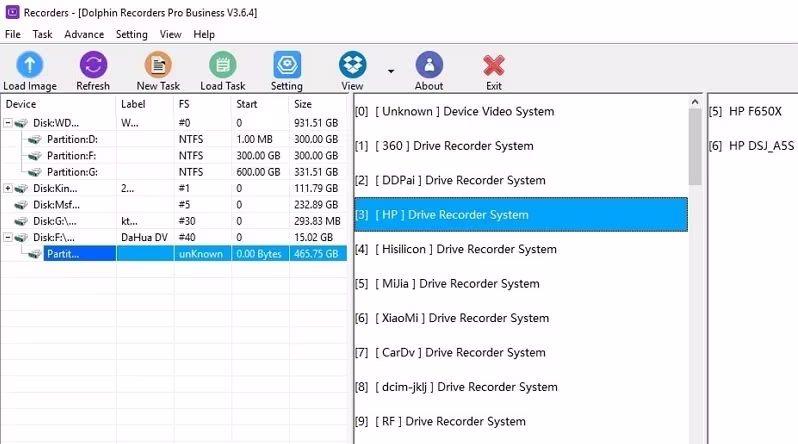Click the 293.83 MB size cell
Image resolution: width=798 pixels, height=444 pixels.
[317, 221]
